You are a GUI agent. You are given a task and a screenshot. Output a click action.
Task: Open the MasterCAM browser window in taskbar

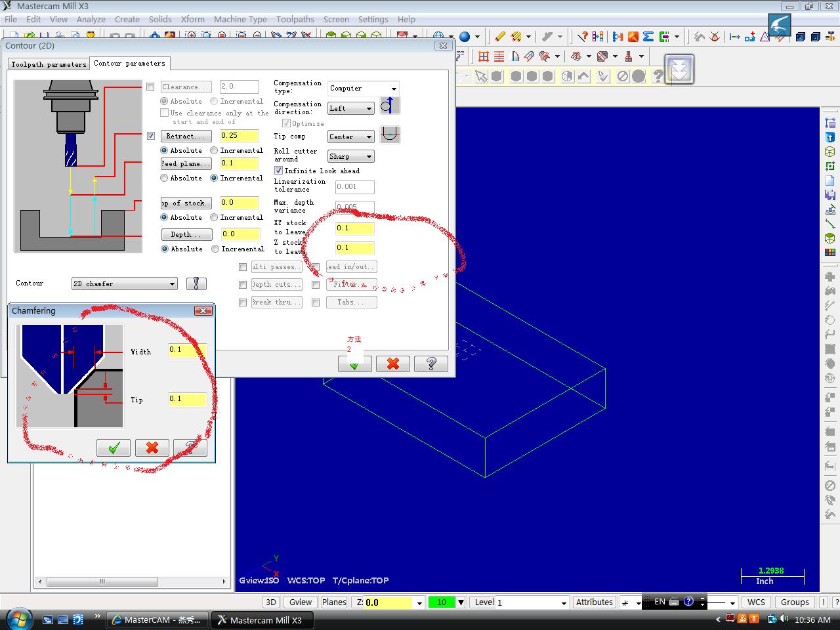[x=158, y=619]
